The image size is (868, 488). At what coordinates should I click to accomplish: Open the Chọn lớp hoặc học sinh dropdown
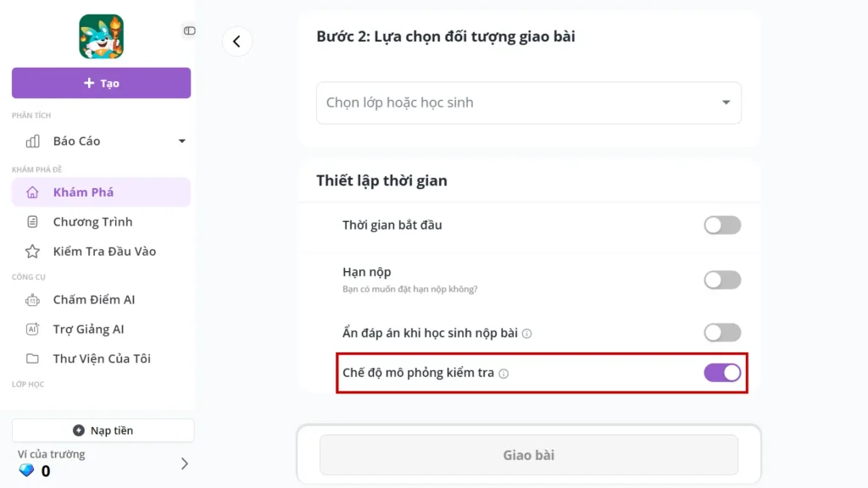click(x=529, y=102)
